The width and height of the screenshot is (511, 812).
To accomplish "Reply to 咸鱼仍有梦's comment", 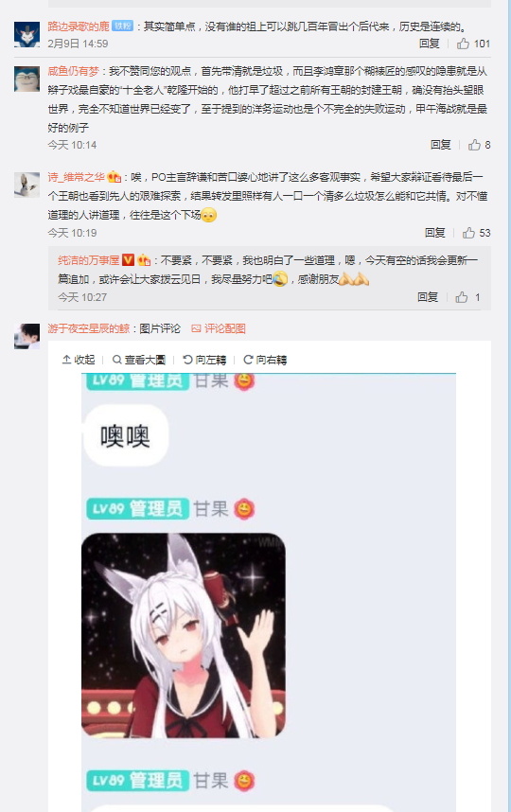I will tap(441, 145).
